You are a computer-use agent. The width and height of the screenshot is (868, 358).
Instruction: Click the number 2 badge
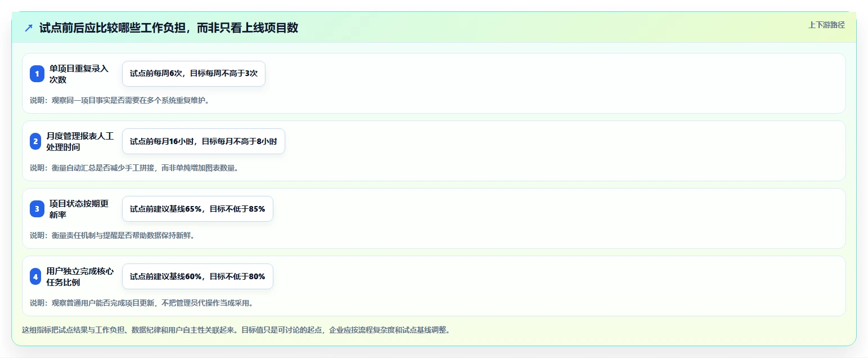point(35,141)
